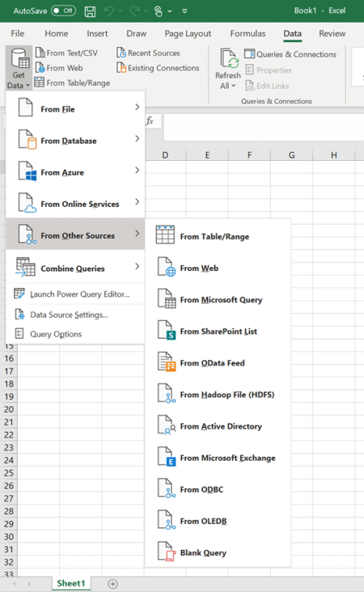The height and width of the screenshot is (592, 364).
Task: Click the Properties button
Action: [x=269, y=70]
